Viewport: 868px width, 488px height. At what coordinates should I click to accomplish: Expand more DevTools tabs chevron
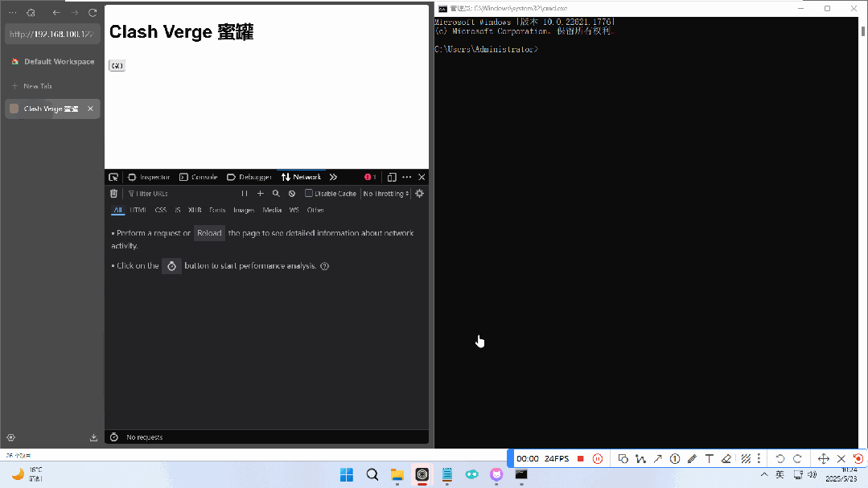pyautogui.click(x=333, y=177)
